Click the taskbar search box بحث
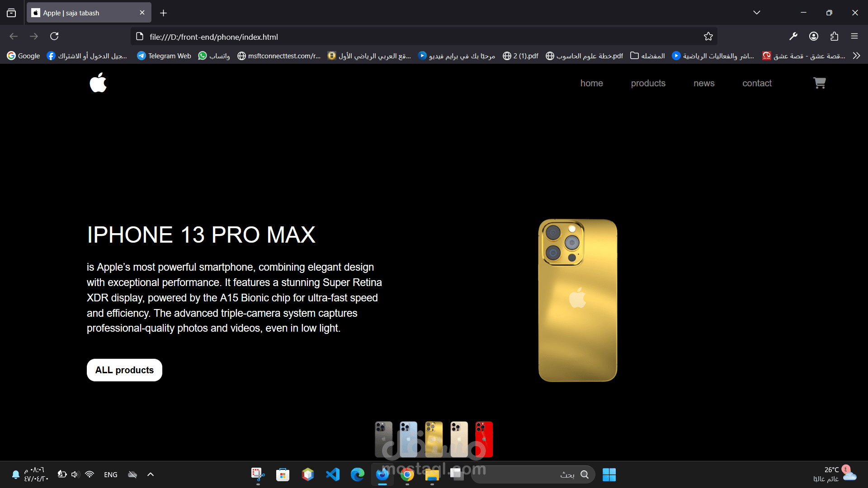Screen dimensions: 868x488 (533, 474)
